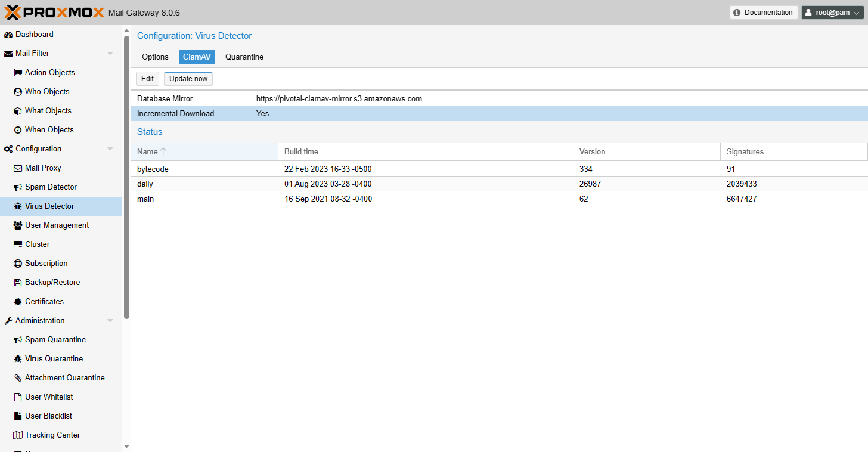This screenshot has width=868, height=452.
Task: Switch to the Quarantine tab
Action: click(244, 57)
